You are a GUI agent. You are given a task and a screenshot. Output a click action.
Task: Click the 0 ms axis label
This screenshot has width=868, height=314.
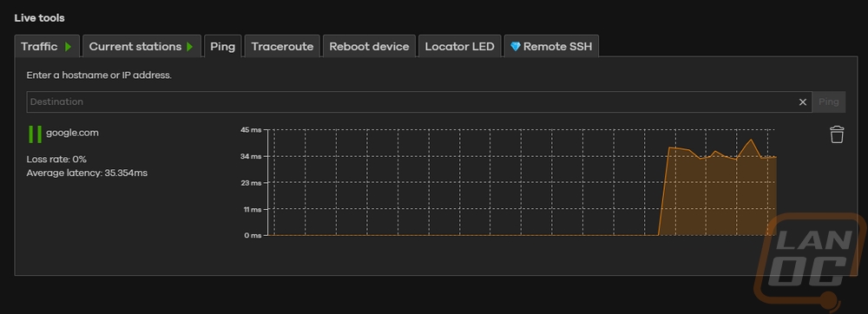point(253,236)
